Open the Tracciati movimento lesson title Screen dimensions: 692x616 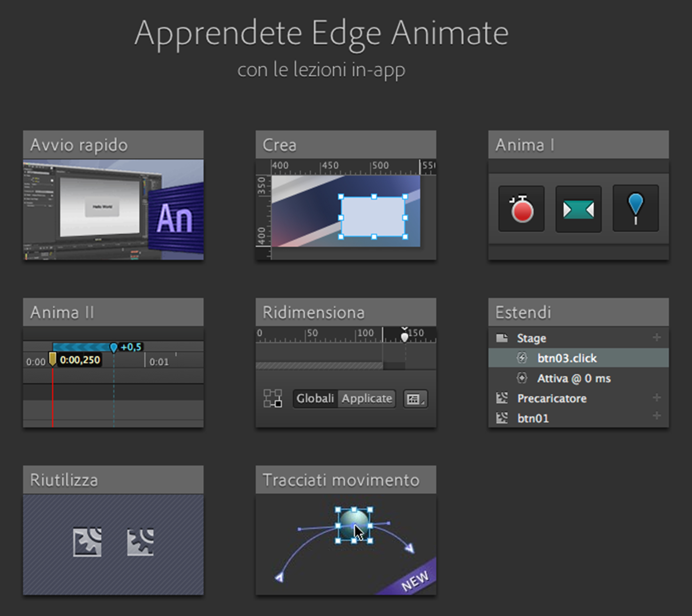click(x=341, y=480)
